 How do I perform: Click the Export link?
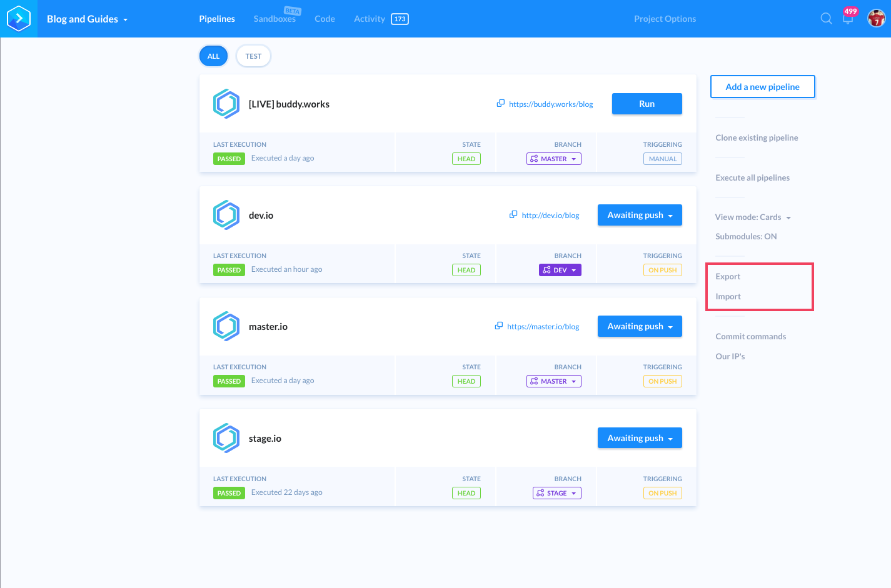(728, 276)
